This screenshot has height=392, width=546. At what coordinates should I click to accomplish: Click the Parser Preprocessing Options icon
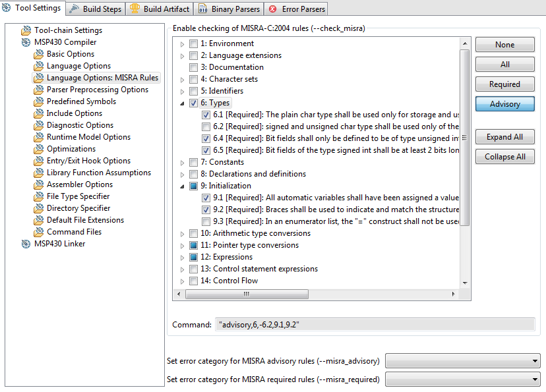39,90
